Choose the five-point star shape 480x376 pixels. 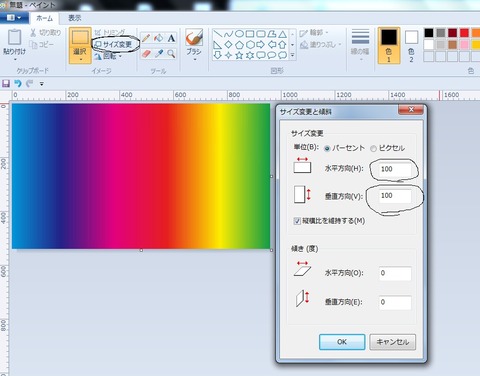point(239,55)
